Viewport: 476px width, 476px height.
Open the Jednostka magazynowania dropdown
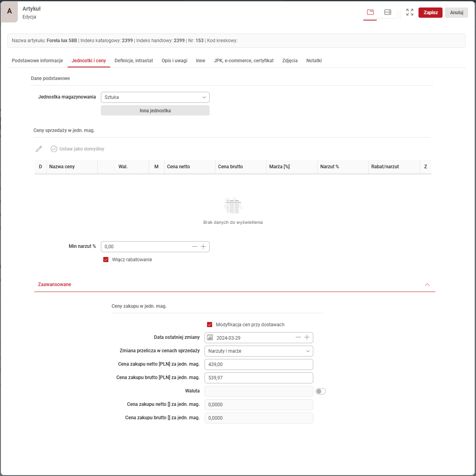[155, 97]
